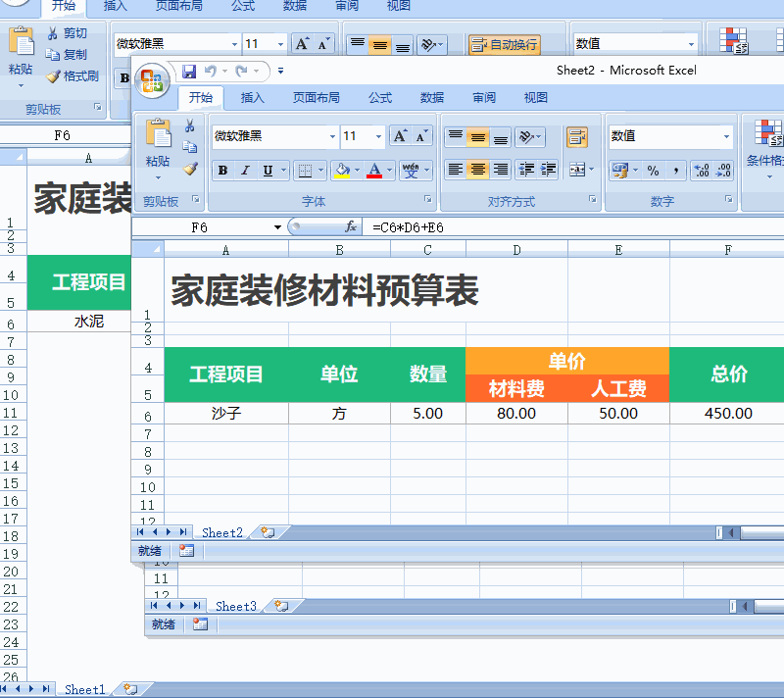Open text orientation options in Sheet2
Image resolution: width=784 pixels, height=698 pixels.
tap(529, 136)
